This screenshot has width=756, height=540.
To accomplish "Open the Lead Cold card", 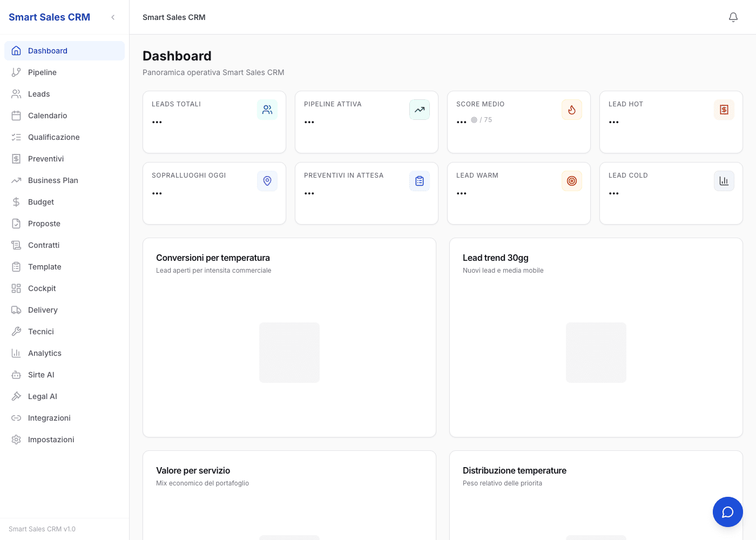I will pos(671,193).
